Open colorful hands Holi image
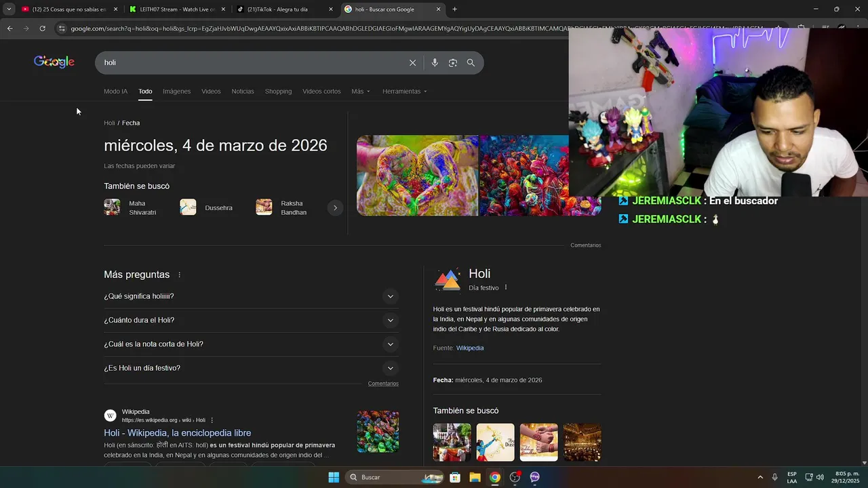This screenshot has width=868, height=488. [417, 176]
